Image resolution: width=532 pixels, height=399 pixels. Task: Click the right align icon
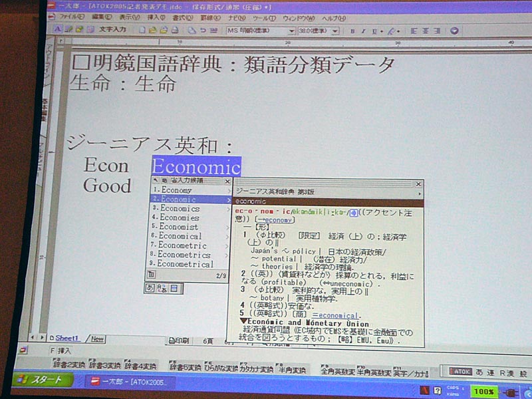[437, 31]
